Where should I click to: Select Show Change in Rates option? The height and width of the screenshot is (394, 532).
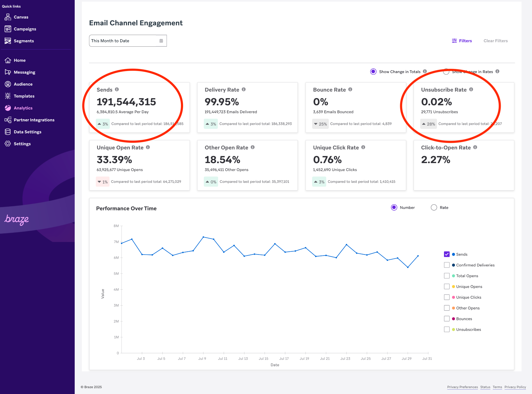pos(446,72)
